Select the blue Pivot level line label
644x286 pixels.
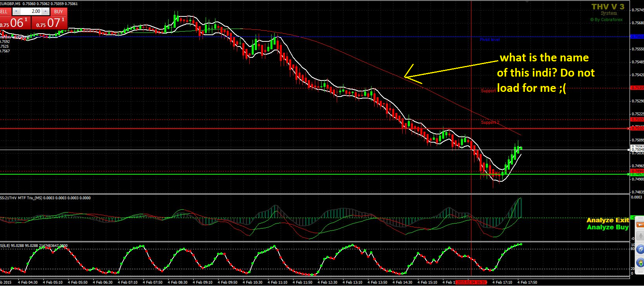(x=489, y=39)
